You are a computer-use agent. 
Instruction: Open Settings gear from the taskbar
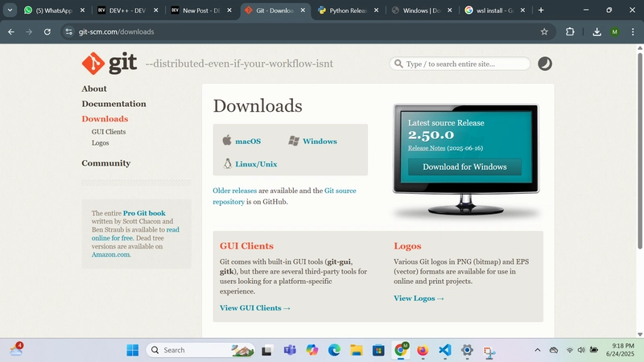(x=467, y=350)
